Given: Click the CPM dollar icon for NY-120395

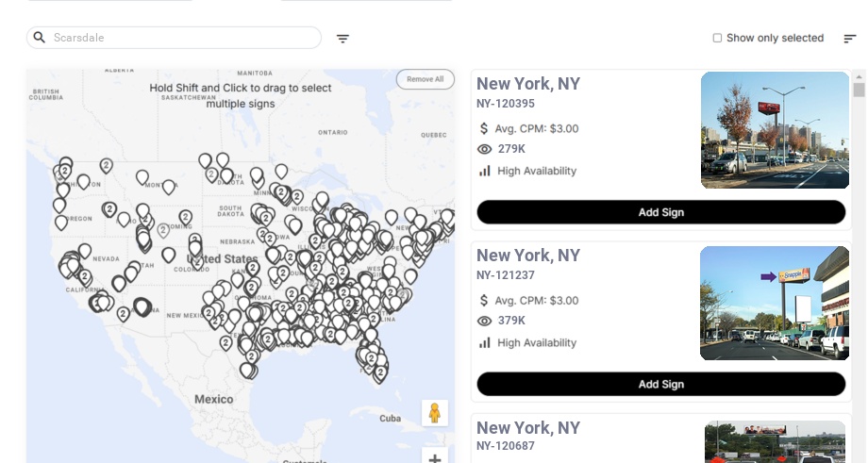Looking at the screenshot, I should (484, 128).
